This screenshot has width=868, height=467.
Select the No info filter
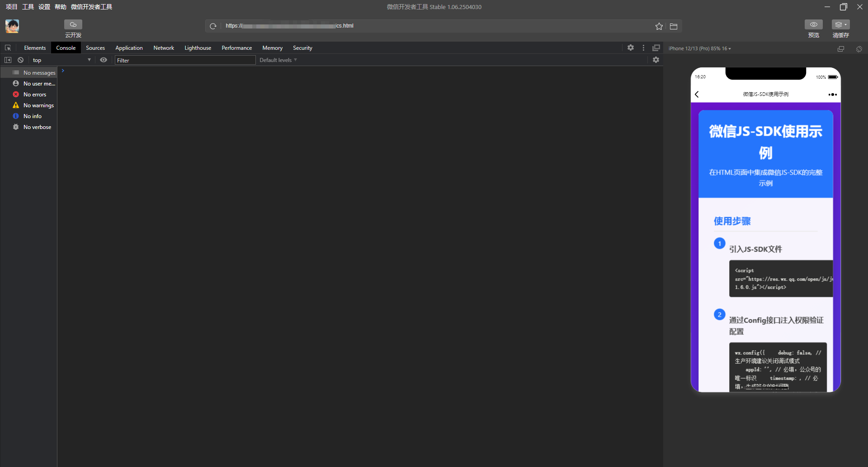coord(29,116)
